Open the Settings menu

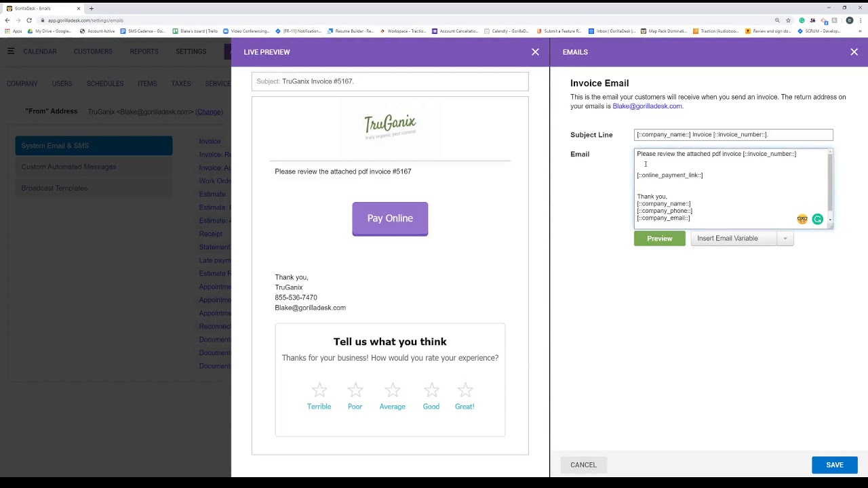pos(191,52)
